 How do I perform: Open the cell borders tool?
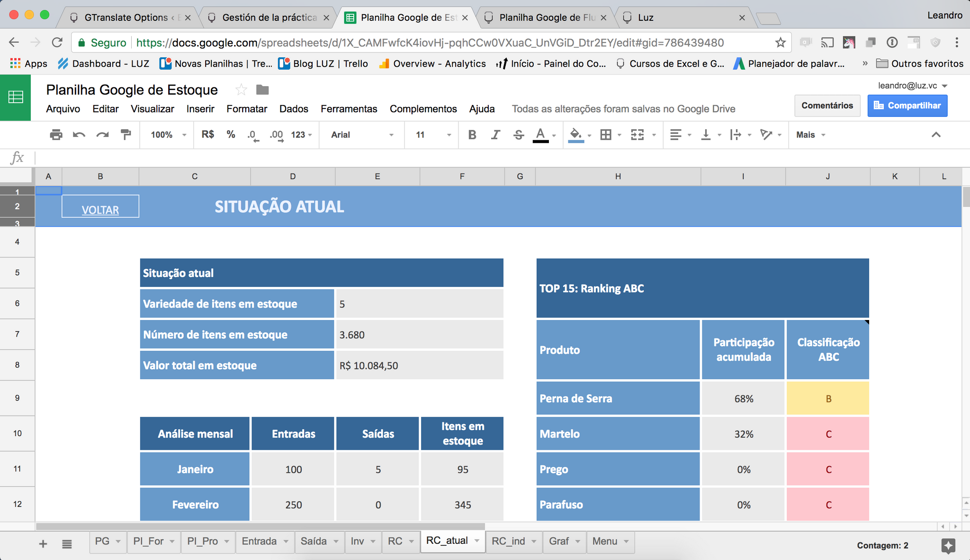pyautogui.click(x=606, y=135)
